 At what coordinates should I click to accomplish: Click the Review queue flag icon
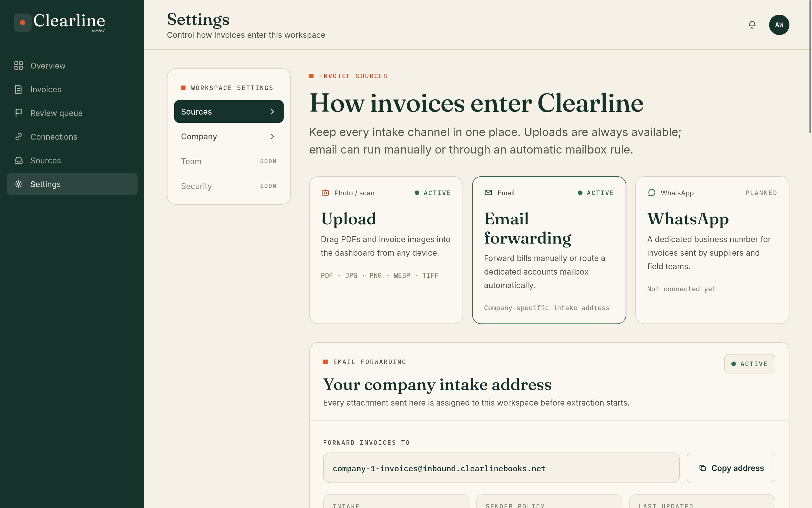(x=18, y=113)
